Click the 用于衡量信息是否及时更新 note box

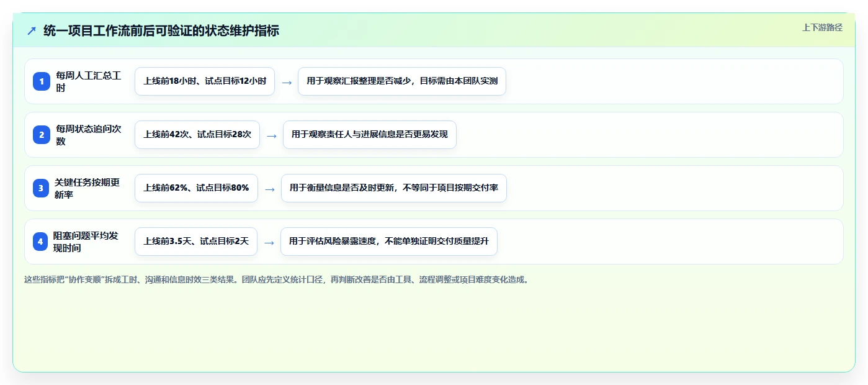click(x=394, y=188)
